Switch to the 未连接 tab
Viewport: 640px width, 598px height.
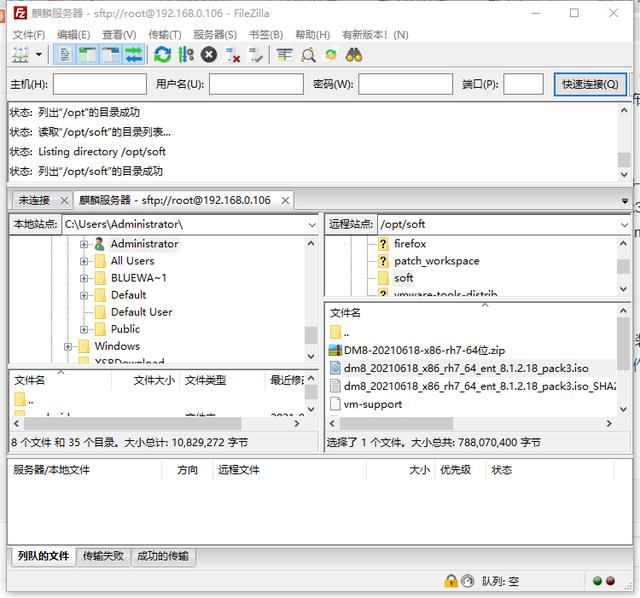33,200
